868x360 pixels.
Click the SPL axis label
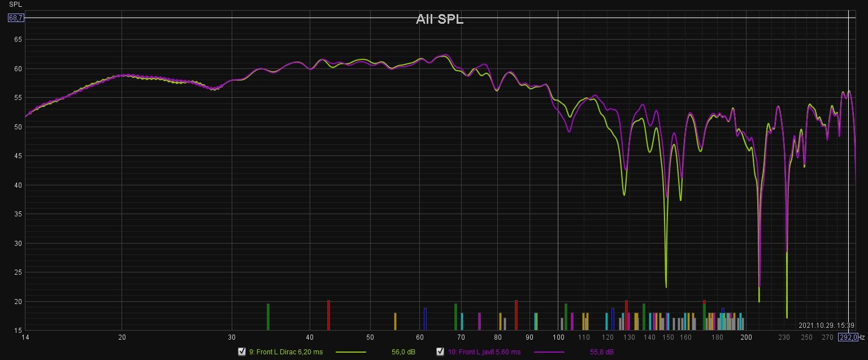(15, 5)
